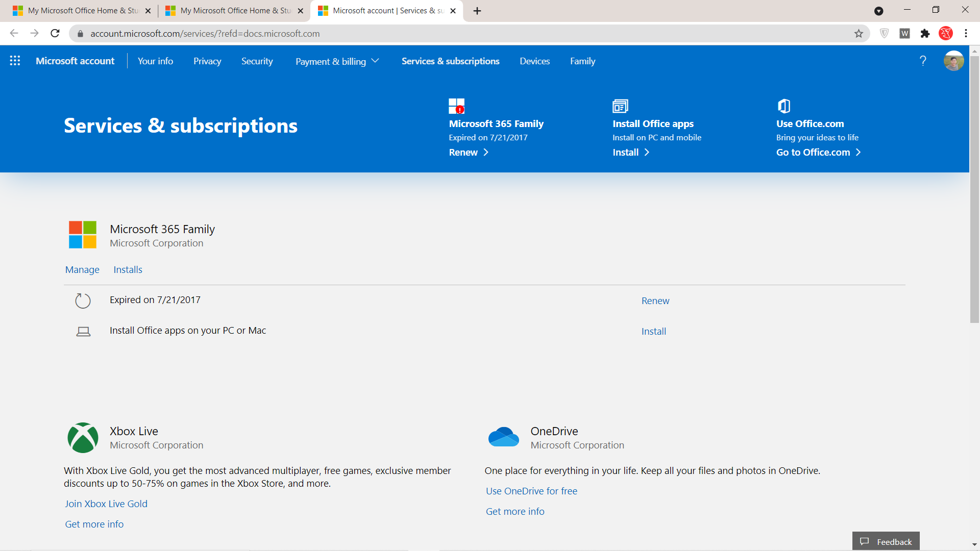Open the Extensions puzzle piece icon
980x551 pixels.
click(x=925, y=34)
